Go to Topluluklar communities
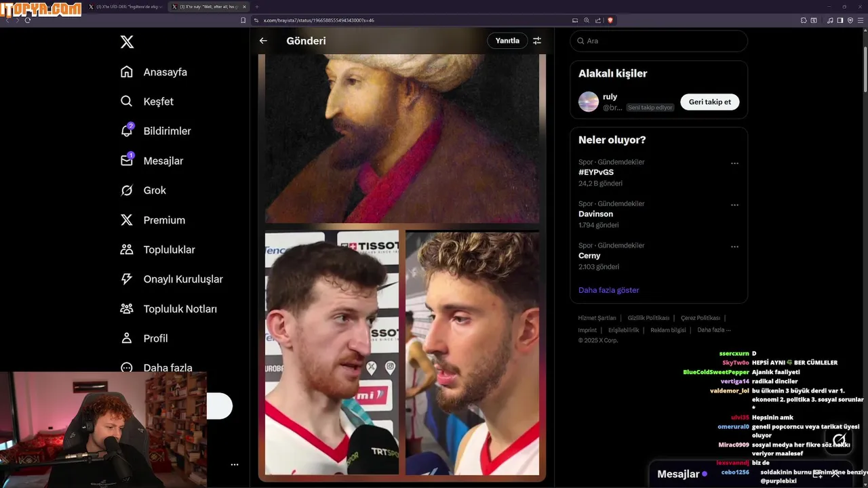The image size is (868, 488). coord(157,249)
